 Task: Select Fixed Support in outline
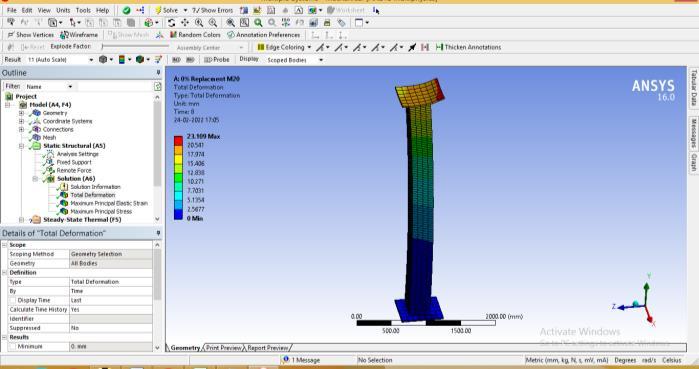tap(74, 162)
